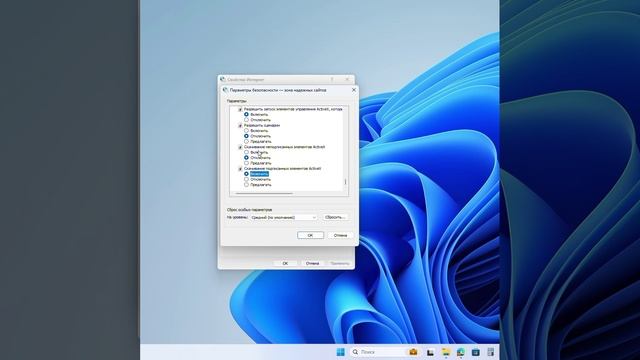Select Отключить under Разрешить запуск элементов управления ActiveX
Image resolution: width=640 pixels, height=360 pixels.
pos(246,120)
